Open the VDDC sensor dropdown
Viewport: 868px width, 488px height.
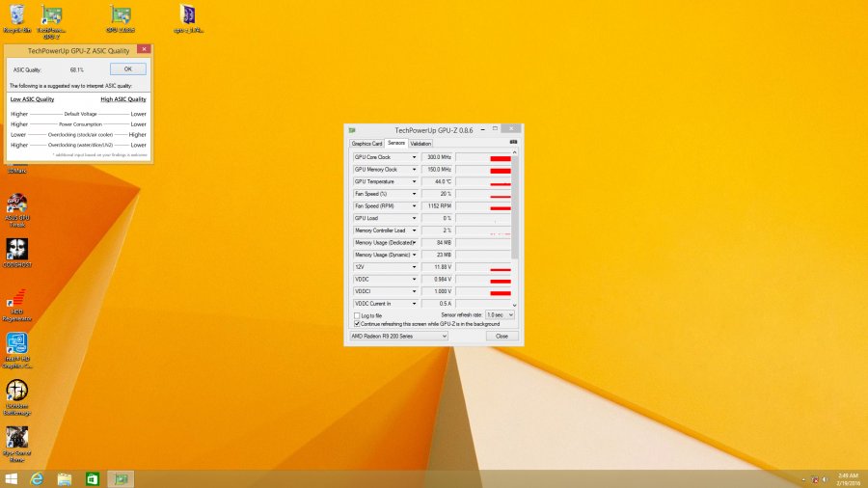tap(414, 279)
